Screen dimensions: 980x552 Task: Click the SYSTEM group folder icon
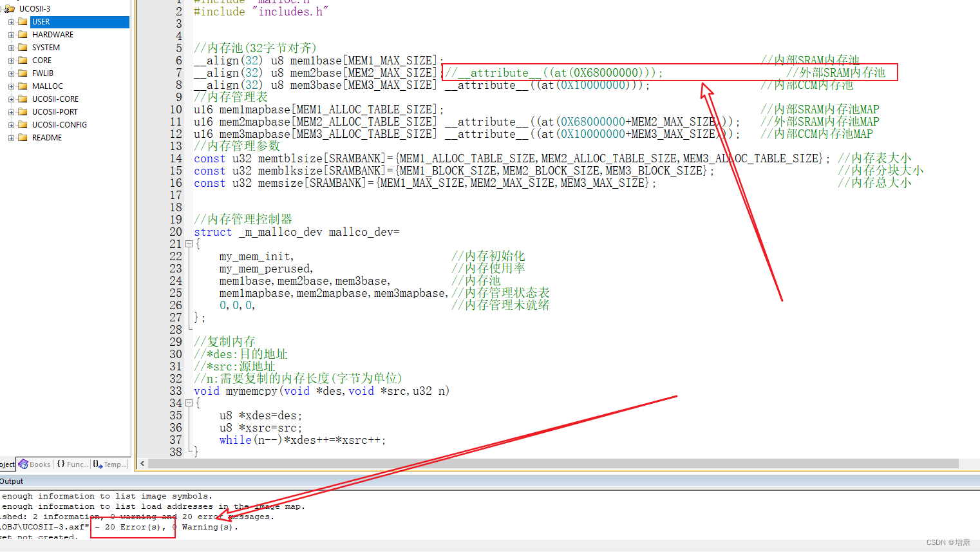tap(23, 48)
